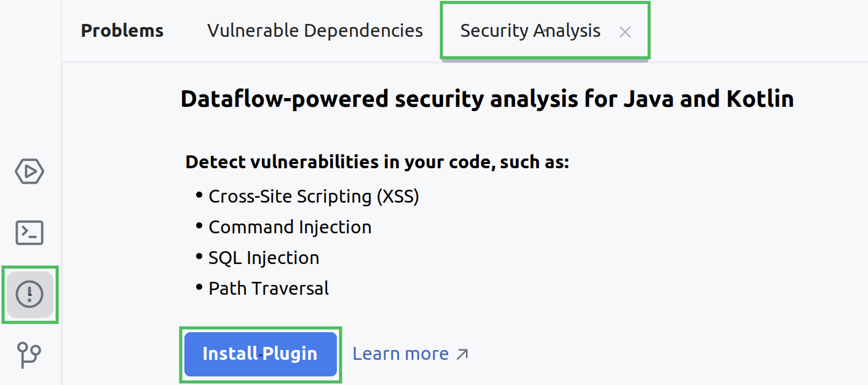868x385 pixels.
Task: Click the SQL Injection list item
Action: pos(263,257)
